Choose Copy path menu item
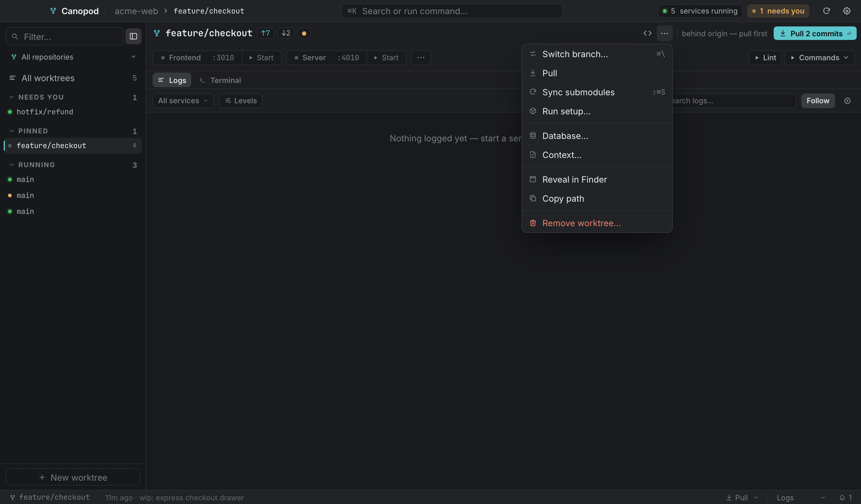 (597, 199)
